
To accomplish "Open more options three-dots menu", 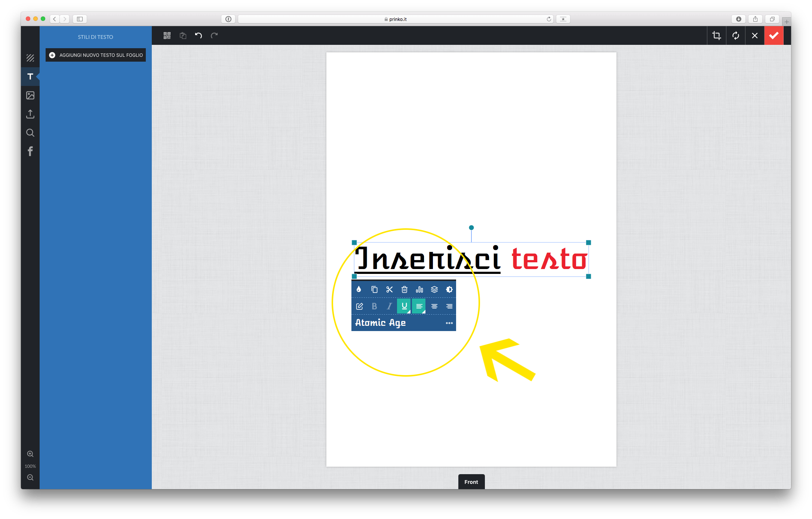I will [449, 323].
